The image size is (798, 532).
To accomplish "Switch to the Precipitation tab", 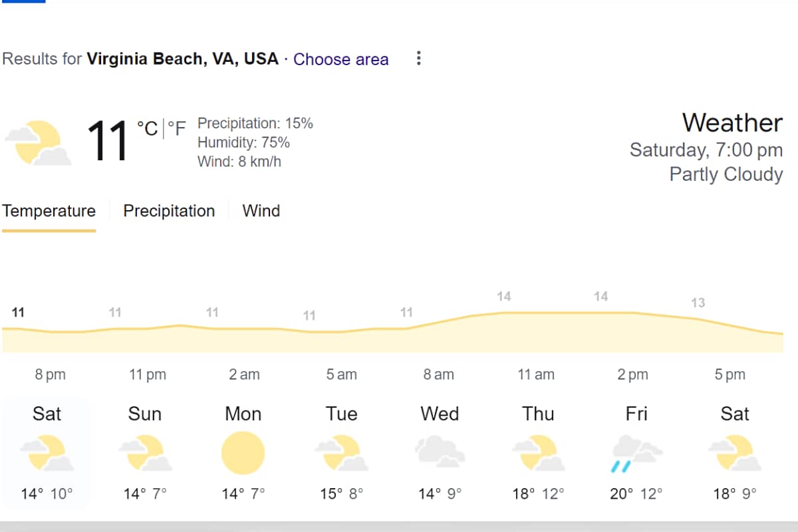I will click(169, 211).
